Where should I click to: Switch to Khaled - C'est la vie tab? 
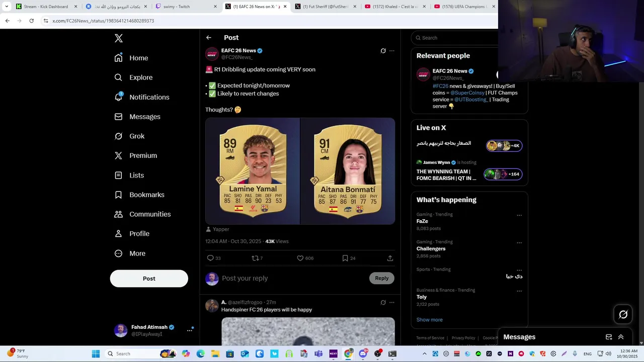(x=395, y=7)
